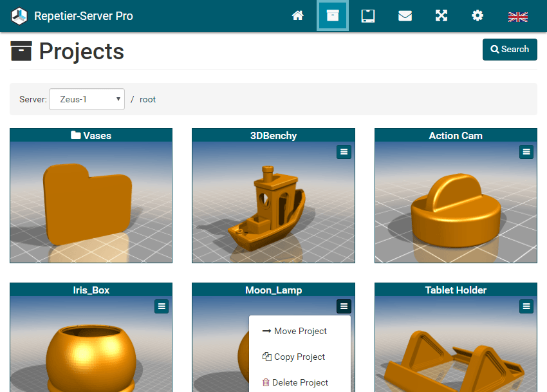Open the Tablet Holder model thumbnail

pyautogui.click(x=456, y=344)
